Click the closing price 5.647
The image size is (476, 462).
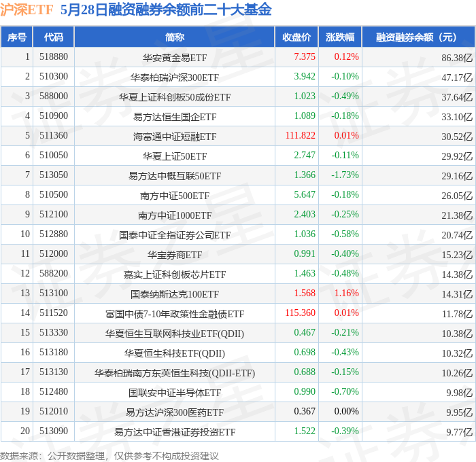click(x=305, y=195)
